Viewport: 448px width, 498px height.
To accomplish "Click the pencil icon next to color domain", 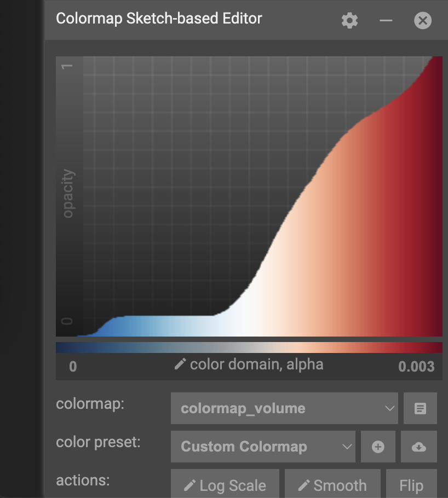I will pos(180,364).
